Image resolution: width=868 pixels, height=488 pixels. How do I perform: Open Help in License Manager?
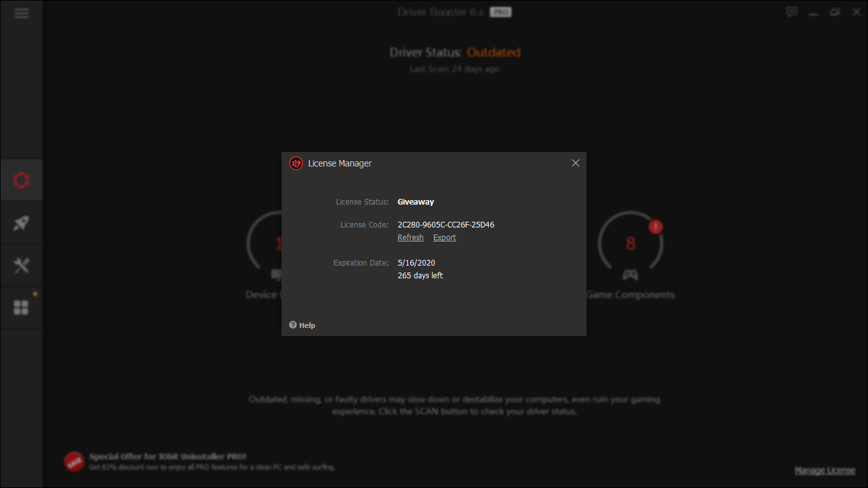302,325
